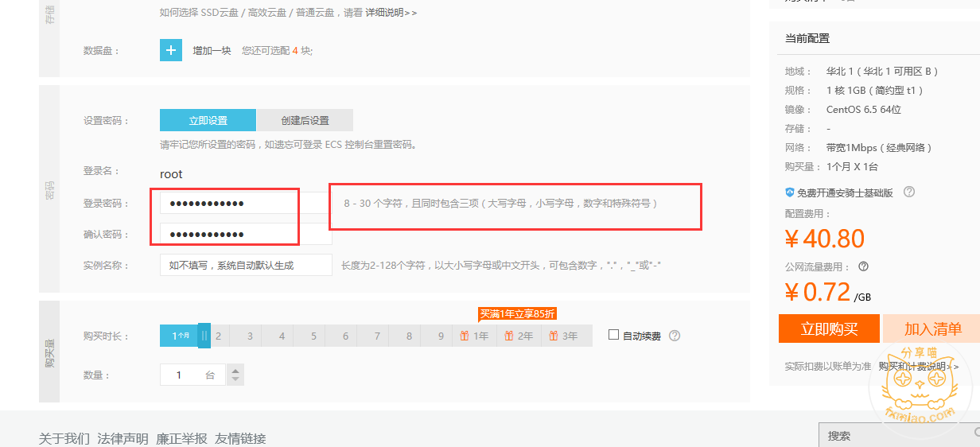Select the 立即设置 password tab

[x=208, y=120]
